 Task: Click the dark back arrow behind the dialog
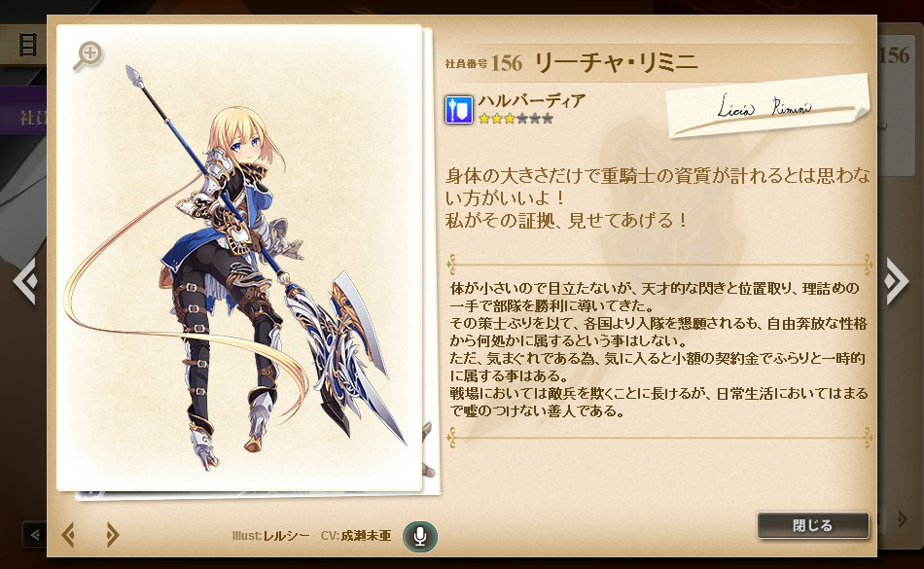point(34,535)
